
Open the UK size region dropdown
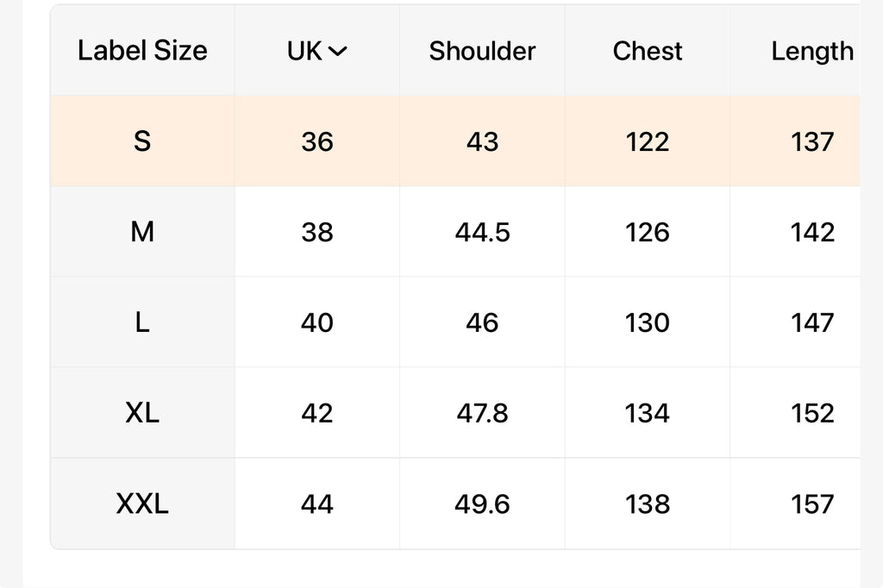[x=317, y=51]
